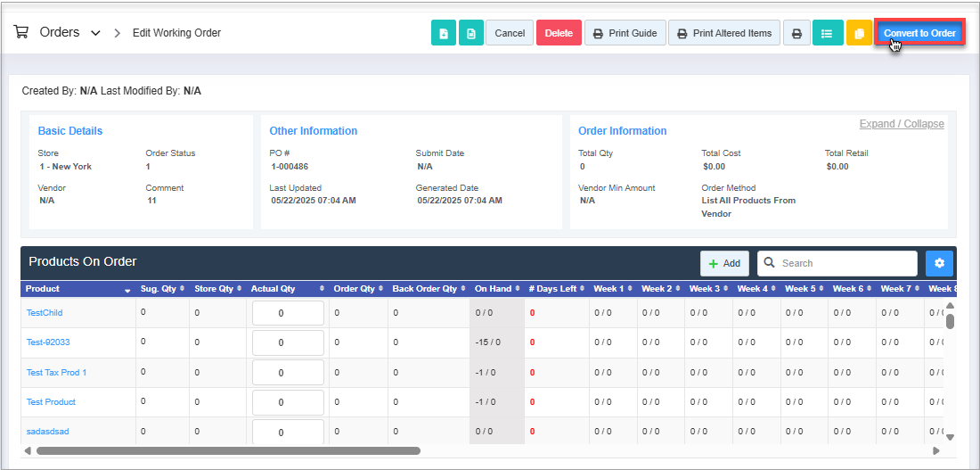Click the teal list view icon button
This screenshot has height=470, width=980.
point(828,33)
